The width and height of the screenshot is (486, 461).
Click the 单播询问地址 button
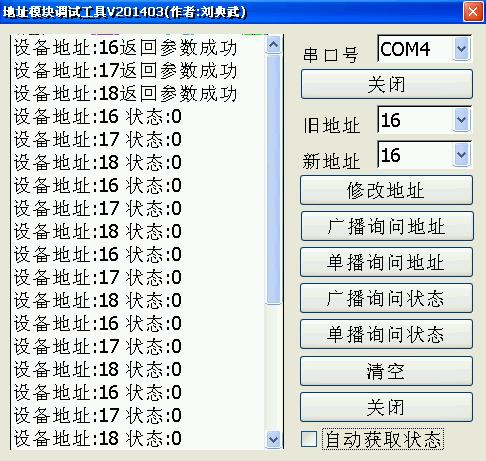[x=387, y=262]
